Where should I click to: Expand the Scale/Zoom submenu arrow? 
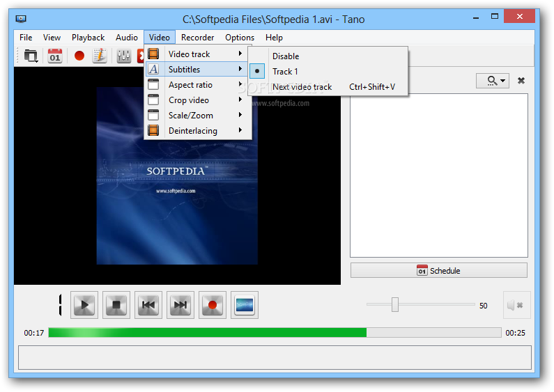[240, 115]
